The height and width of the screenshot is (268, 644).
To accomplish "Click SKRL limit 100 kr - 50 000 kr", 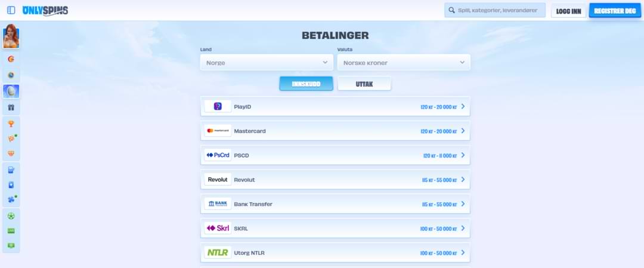I will 439,229.
